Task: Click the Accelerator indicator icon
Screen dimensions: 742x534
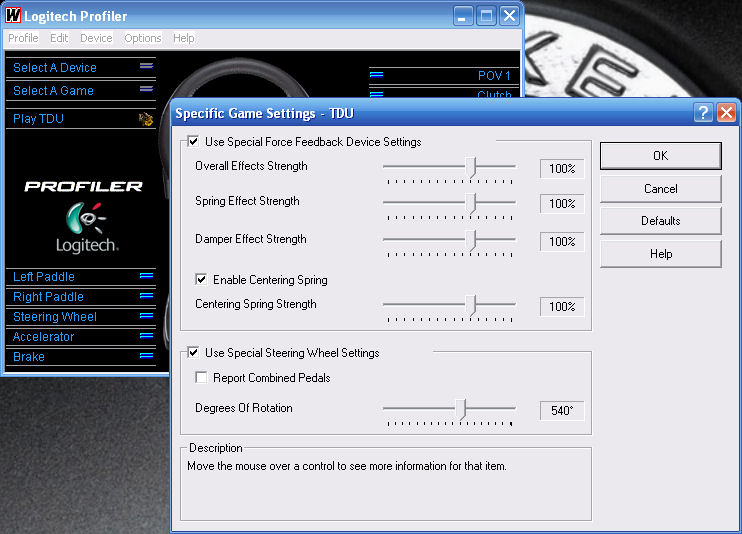Action: [146, 336]
